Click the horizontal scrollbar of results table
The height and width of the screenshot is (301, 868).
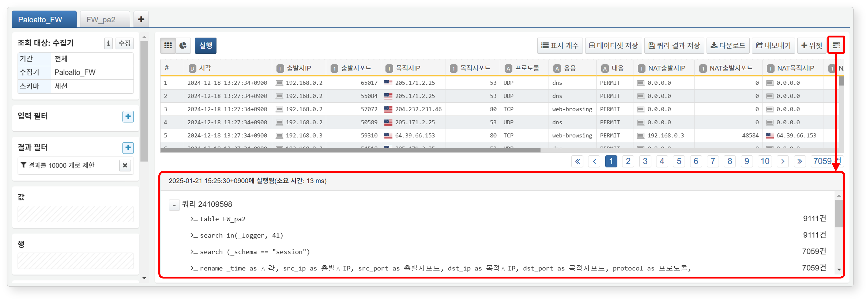tap(350, 150)
